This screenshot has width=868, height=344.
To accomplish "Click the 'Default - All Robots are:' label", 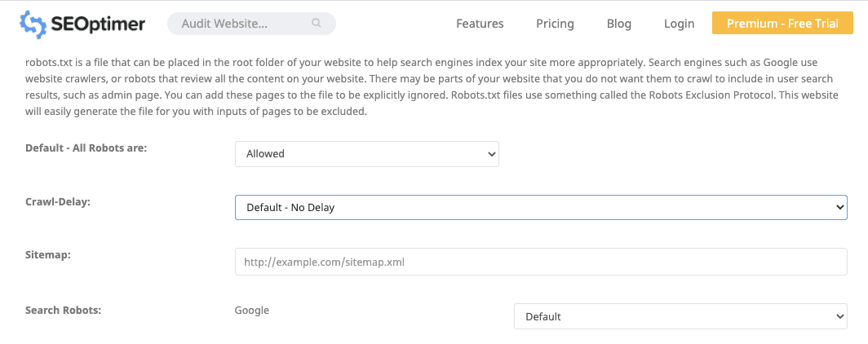I will click(86, 148).
